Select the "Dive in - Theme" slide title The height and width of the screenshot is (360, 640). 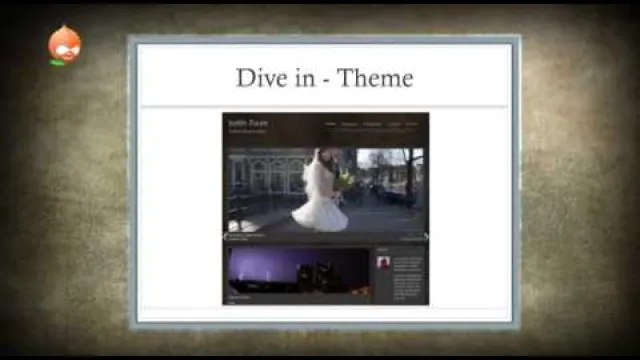[324, 78]
